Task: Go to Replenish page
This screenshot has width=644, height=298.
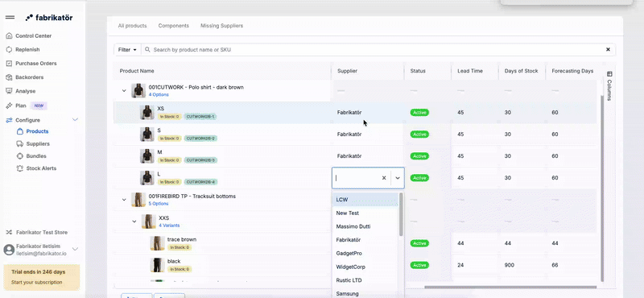Action: (27, 49)
